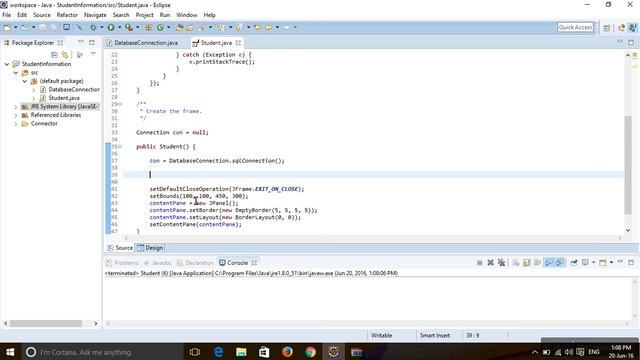640x360 pixels.
Task: Open the File menu
Action: 7,15
